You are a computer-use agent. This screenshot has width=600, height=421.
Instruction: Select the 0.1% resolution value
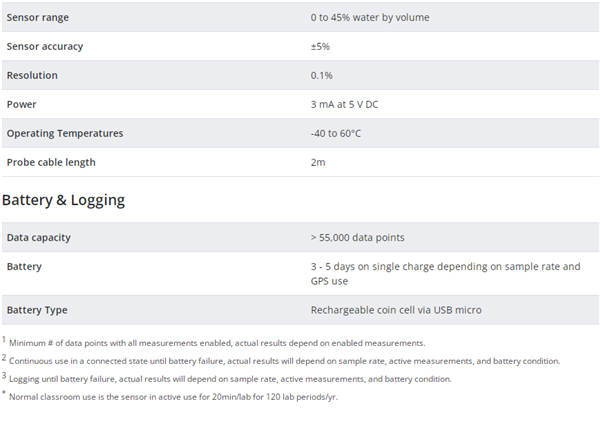point(321,75)
